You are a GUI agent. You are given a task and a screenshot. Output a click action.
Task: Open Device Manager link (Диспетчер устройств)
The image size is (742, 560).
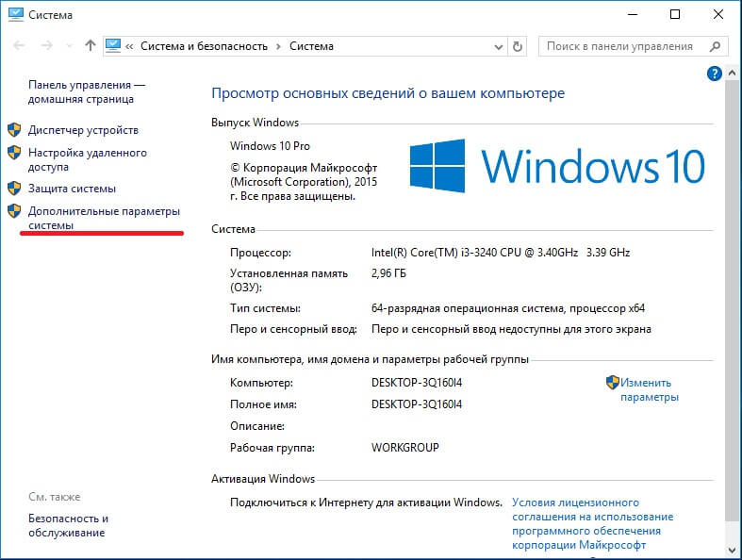[x=83, y=130]
